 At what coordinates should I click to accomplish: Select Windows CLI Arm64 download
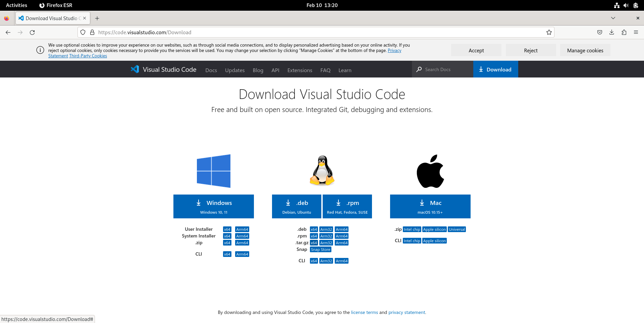point(242,254)
